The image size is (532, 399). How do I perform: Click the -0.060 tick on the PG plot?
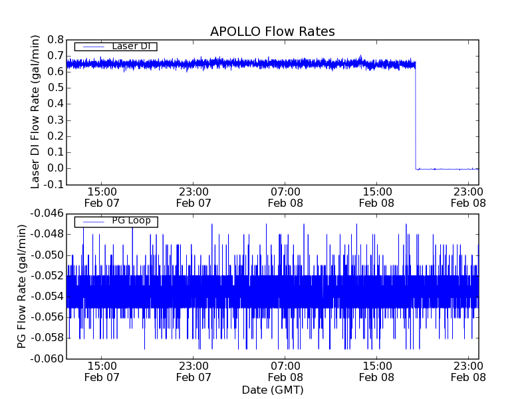(x=47, y=358)
